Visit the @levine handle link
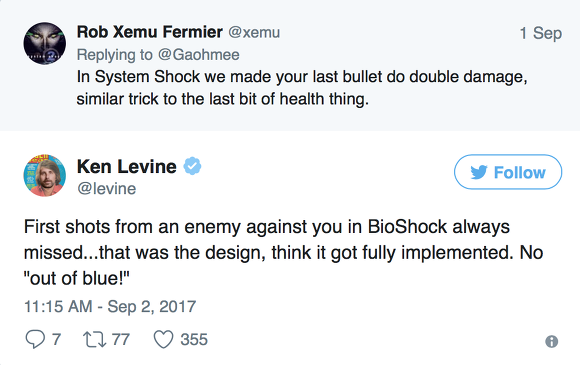 [x=107, y=189]
